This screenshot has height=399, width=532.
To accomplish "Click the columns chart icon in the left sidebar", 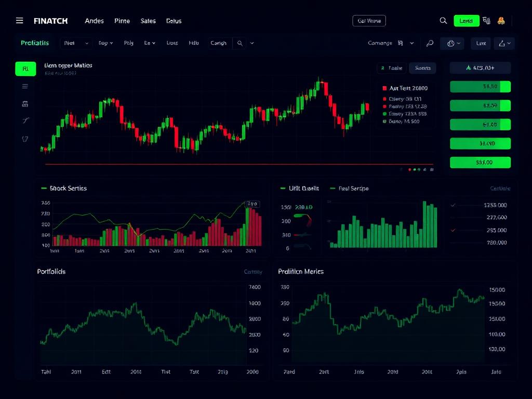I will [25, 104].
